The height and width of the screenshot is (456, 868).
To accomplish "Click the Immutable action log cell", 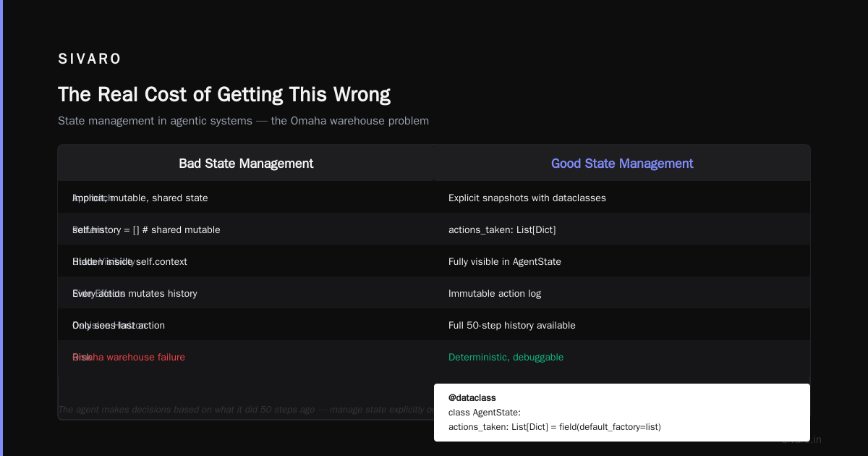I will 495,293.
